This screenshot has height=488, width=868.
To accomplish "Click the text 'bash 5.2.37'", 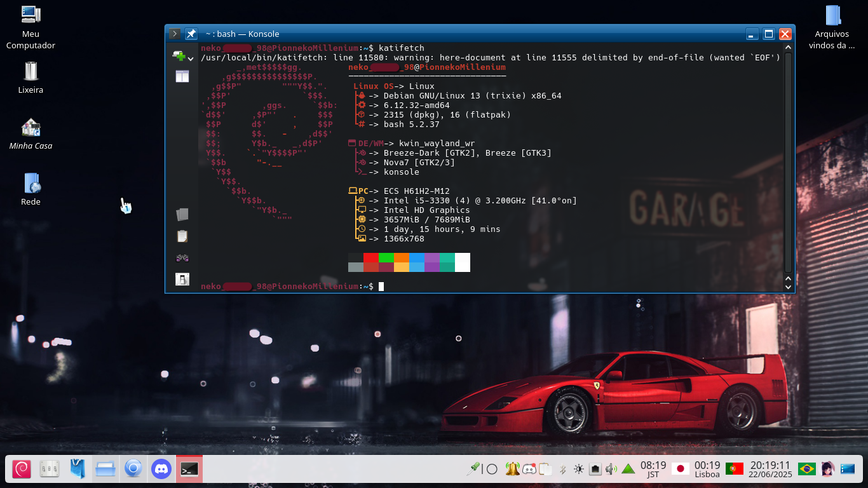I will tap(412, 124).
